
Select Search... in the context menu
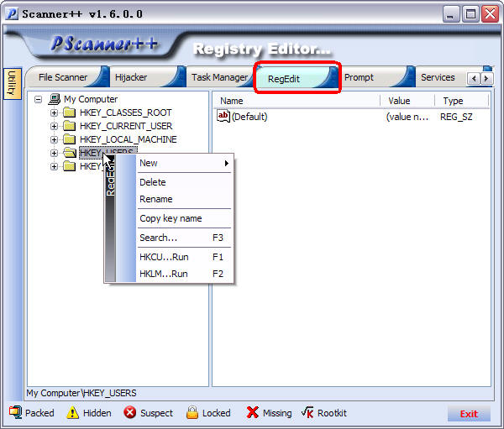click(x=184, y=238)
